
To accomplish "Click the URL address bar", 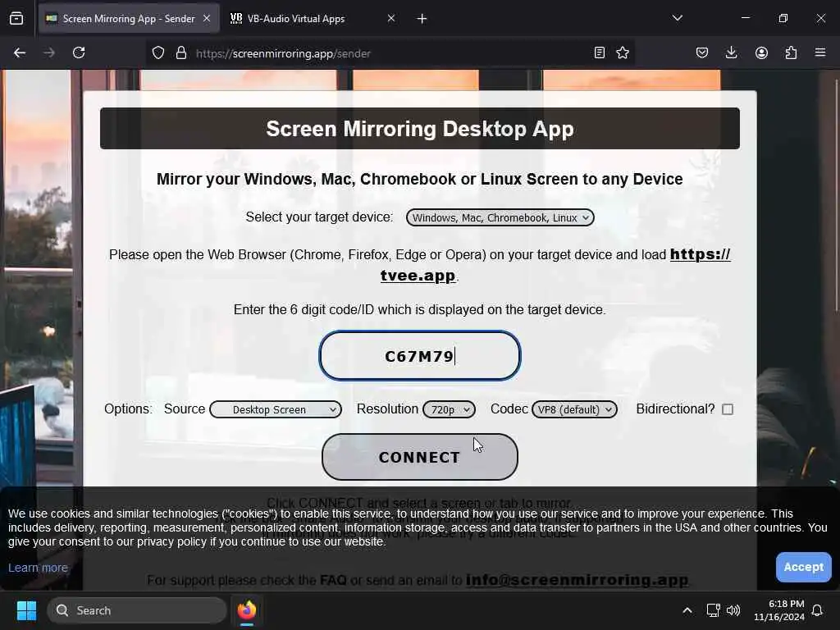I will pos(390,53).
